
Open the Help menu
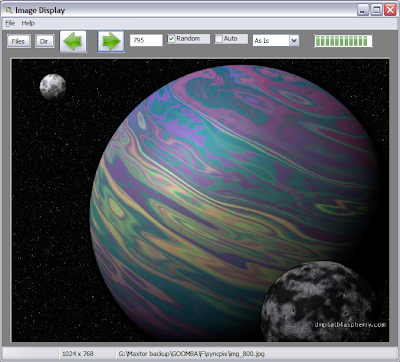(x=28, y=23)
